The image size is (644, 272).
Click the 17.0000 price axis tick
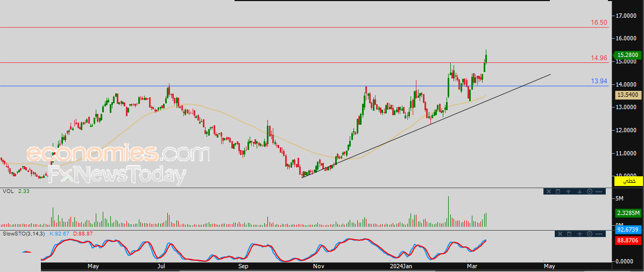(x=626, y=16)
